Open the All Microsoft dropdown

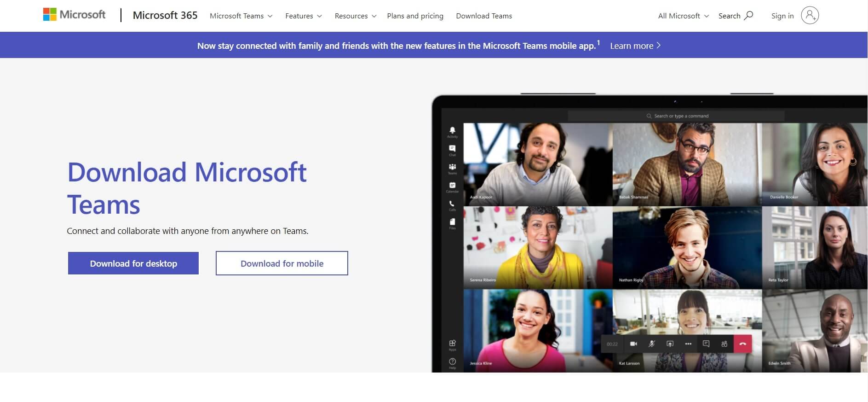pos(683,16)
